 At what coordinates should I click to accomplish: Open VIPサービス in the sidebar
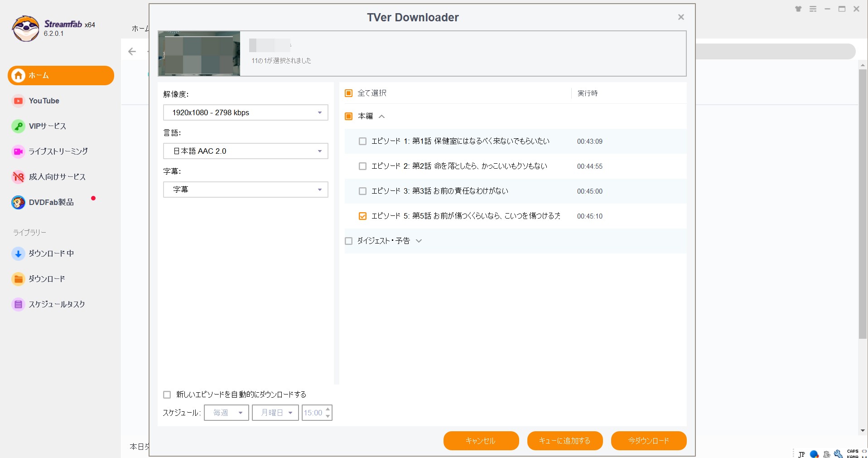[x=47, y=126]
